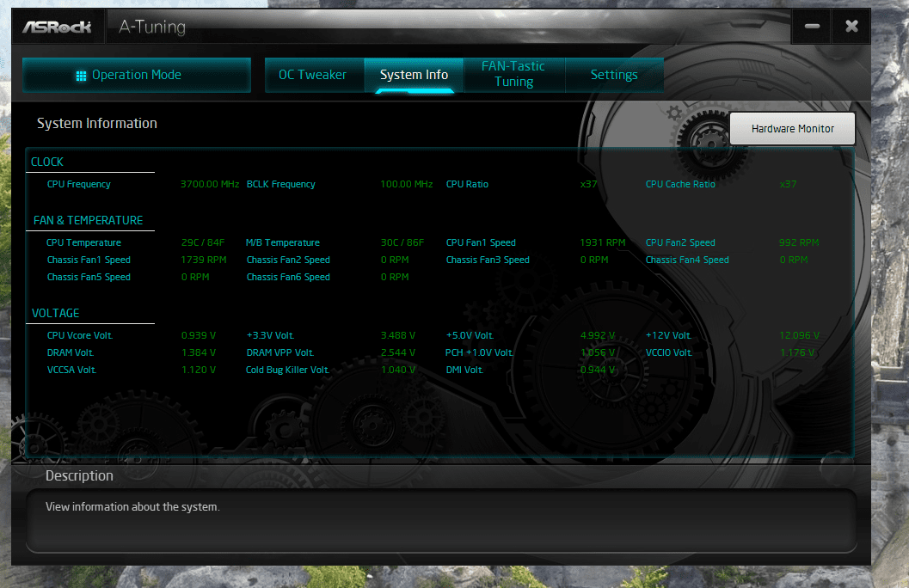Click the DRAM Volt. label
This screenshot has width=909, height=588.
tap(71, 353)
